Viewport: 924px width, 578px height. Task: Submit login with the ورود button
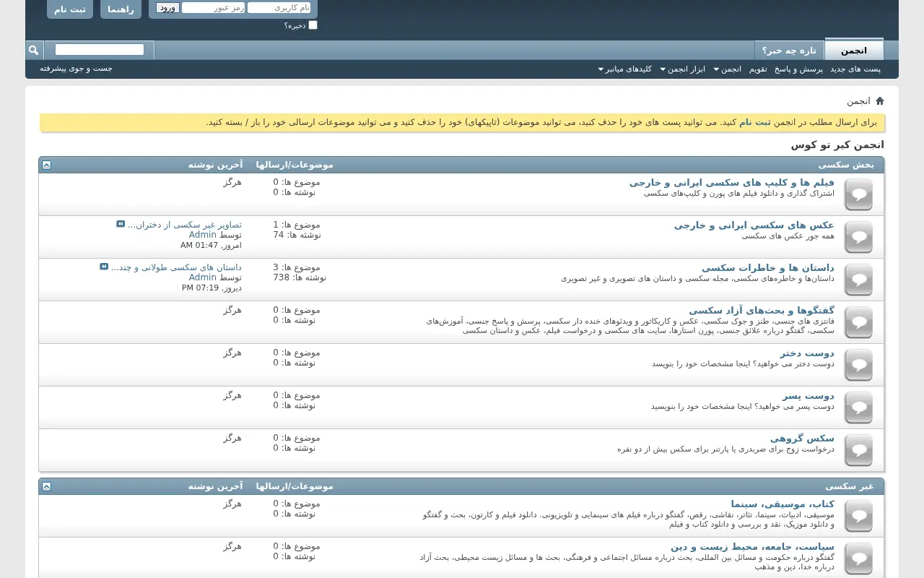coord(167,8)
